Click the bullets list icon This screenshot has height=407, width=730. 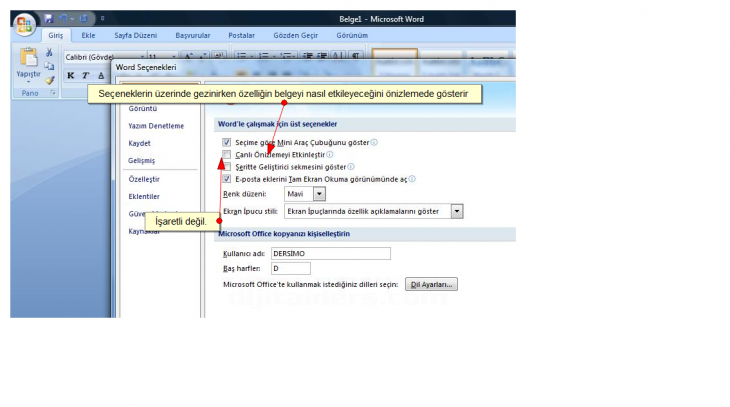(244, 56)
